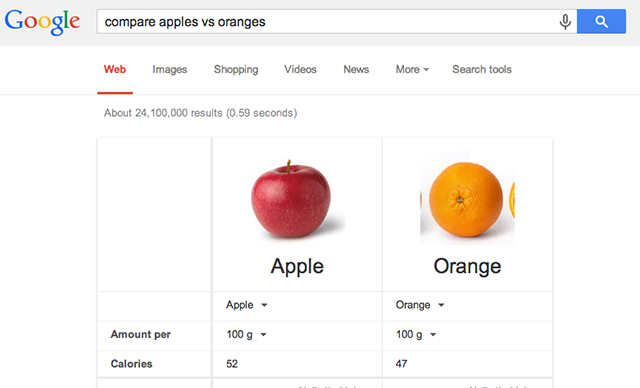Open Search tools options
640x388 pixels.
coord(482,69)
